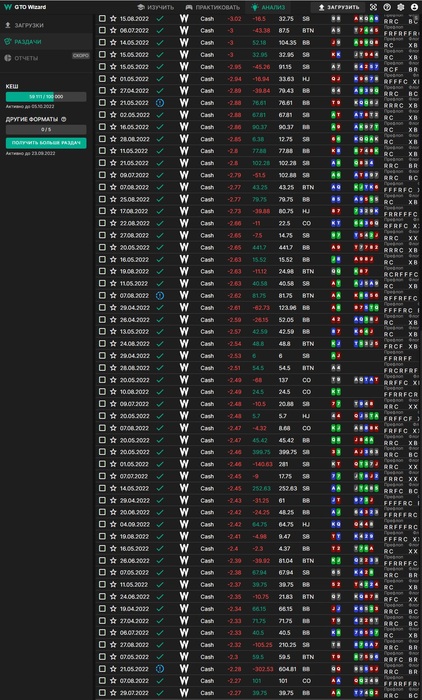The height and width of the screenshot is (700, 422).
Task: Favorite the 02.05.2022 hand row
Action: [113, 115]
